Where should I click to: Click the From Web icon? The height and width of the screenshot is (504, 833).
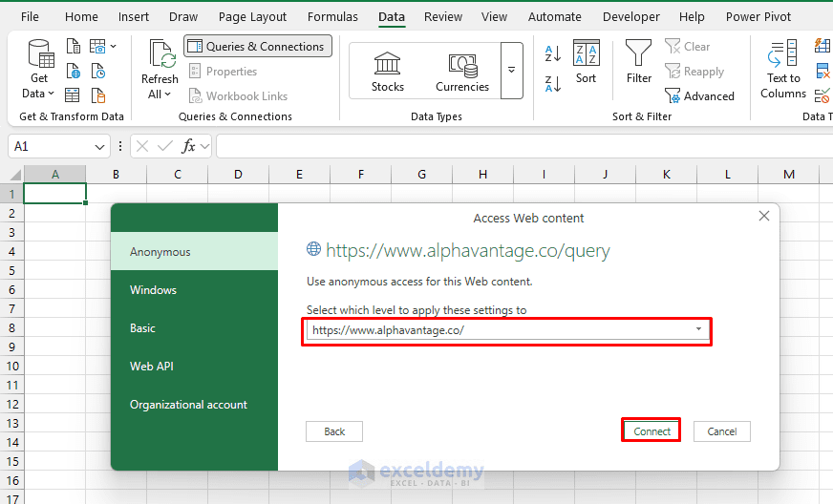click(73, 71)
